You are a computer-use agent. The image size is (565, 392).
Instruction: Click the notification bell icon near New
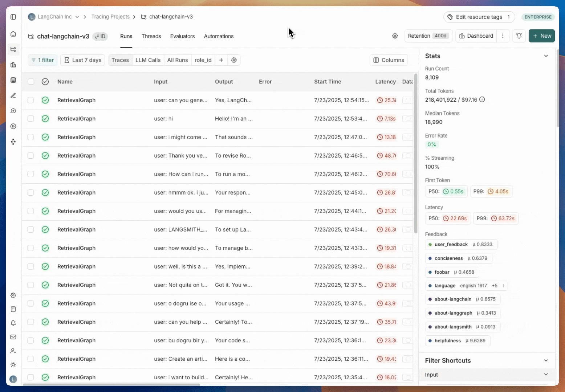click(x=519, y=36)
